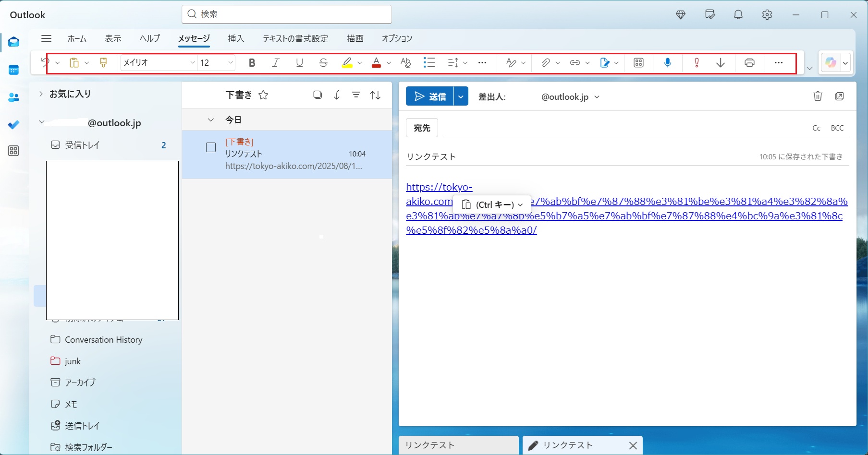Open the send options dropdown arrow
868x455 pixels.
461,96
